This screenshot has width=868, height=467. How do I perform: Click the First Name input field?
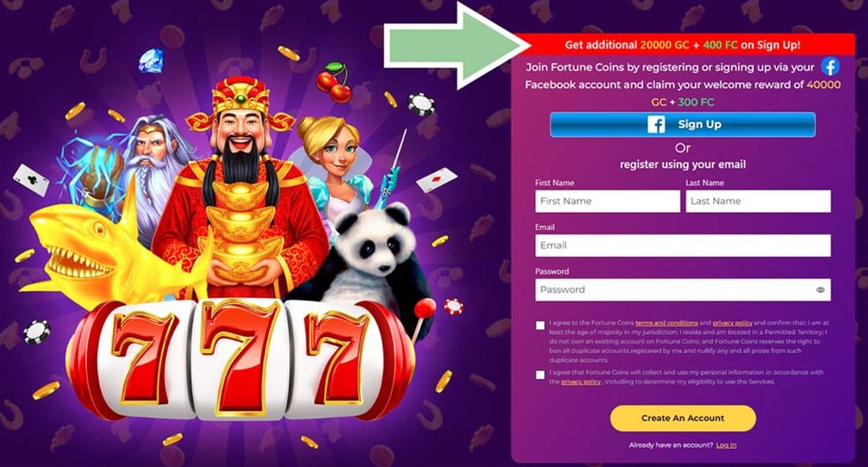(608, 201)
